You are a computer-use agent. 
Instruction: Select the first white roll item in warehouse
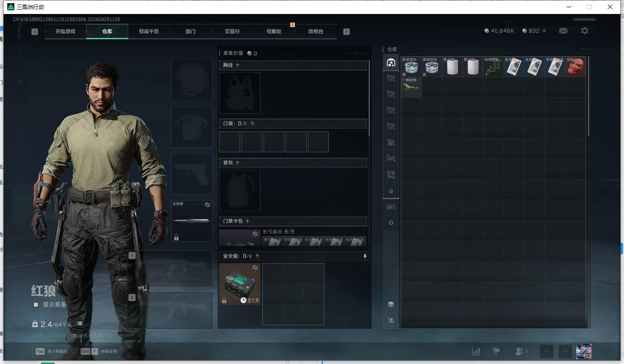tap(452, 67)
